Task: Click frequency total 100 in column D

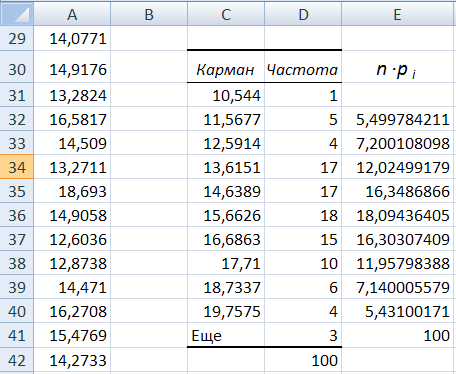Action: pos(303,360)
